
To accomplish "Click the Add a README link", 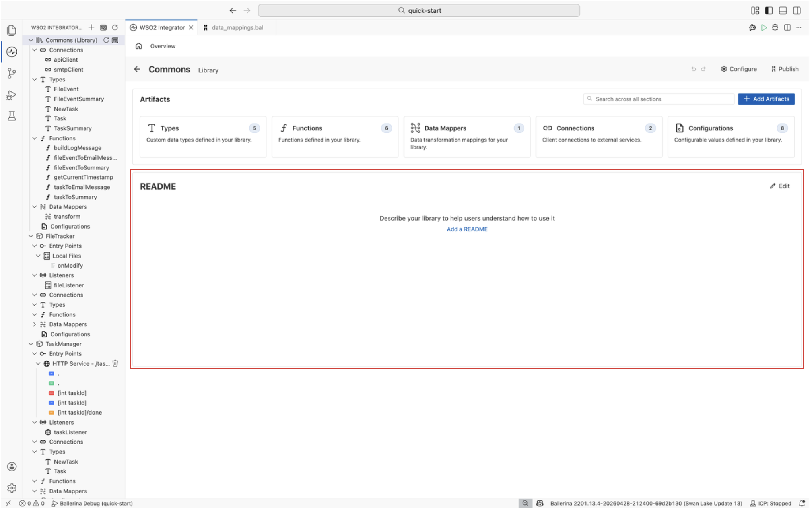I will coord(467,229).
